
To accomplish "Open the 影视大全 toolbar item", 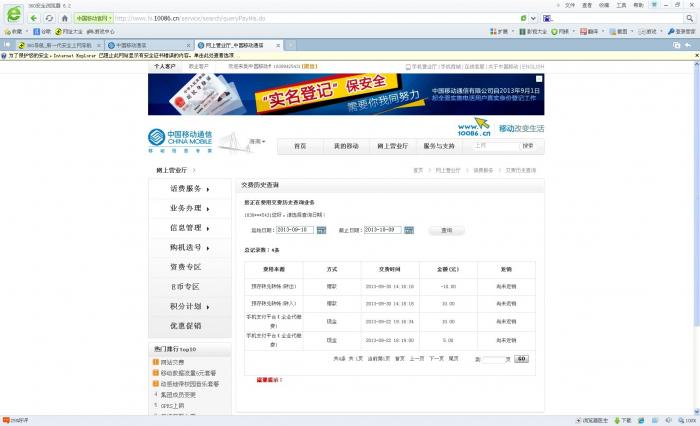I will click(x=532, y=32).
